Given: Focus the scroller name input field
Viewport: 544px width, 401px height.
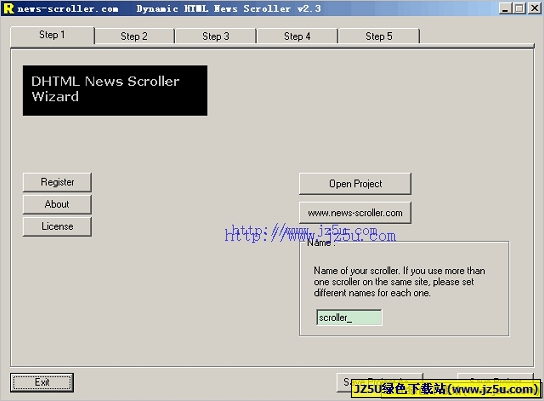Looking at the screenshot, I should click(x=349, y=317).
